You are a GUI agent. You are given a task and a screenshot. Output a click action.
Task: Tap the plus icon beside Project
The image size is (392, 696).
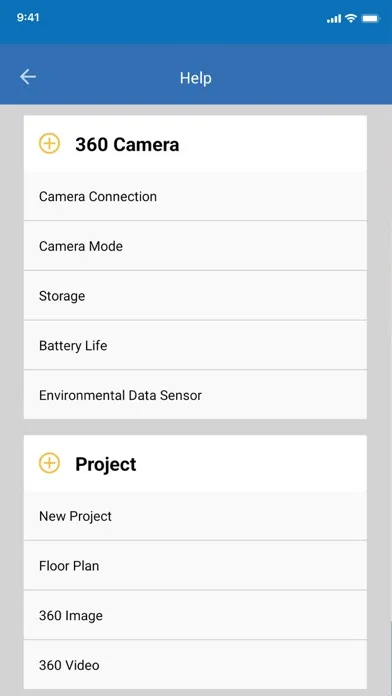click(x=49, y=463)
